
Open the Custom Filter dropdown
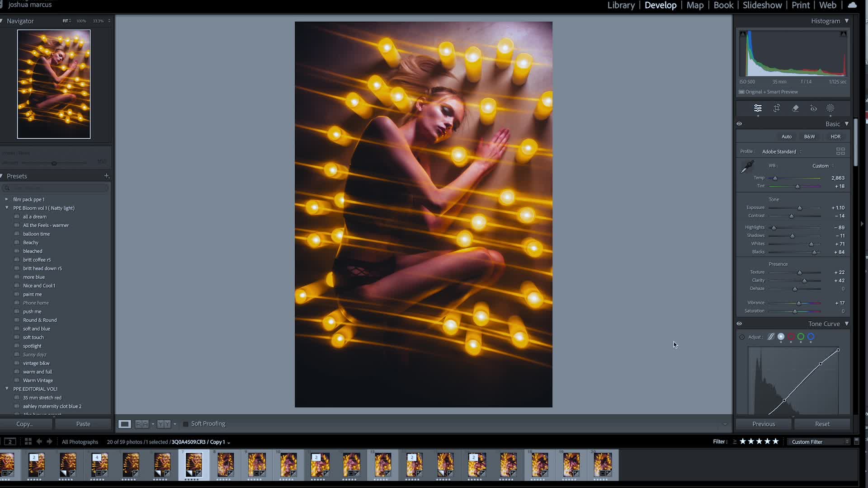[820, 442]
